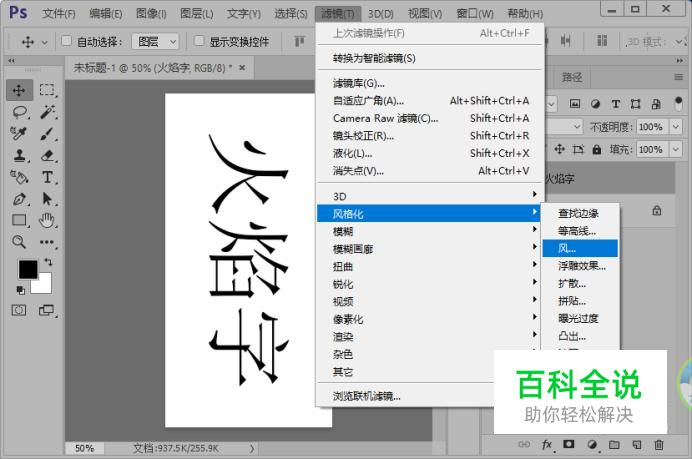The height and width of the screenshot is (459, 692).
Task: Create new adjustment layer icon
Action: point(592,444)
